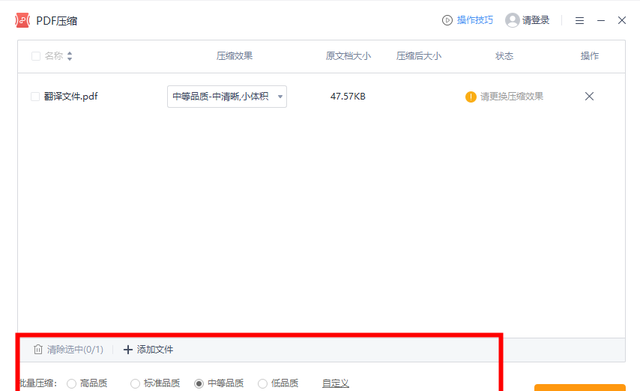Click the user avatar icon
This screenshot has height=391, width=640.
tap(512, 20)
